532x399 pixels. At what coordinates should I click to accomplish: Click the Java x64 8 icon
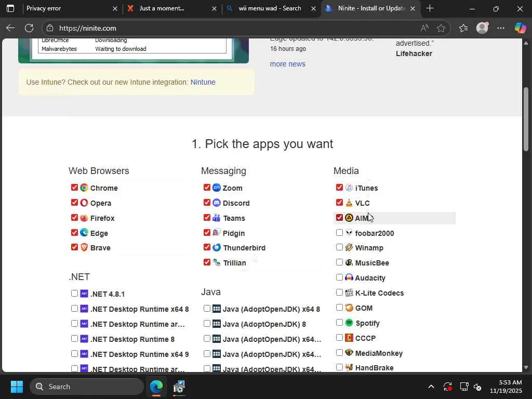coord(217,309)
